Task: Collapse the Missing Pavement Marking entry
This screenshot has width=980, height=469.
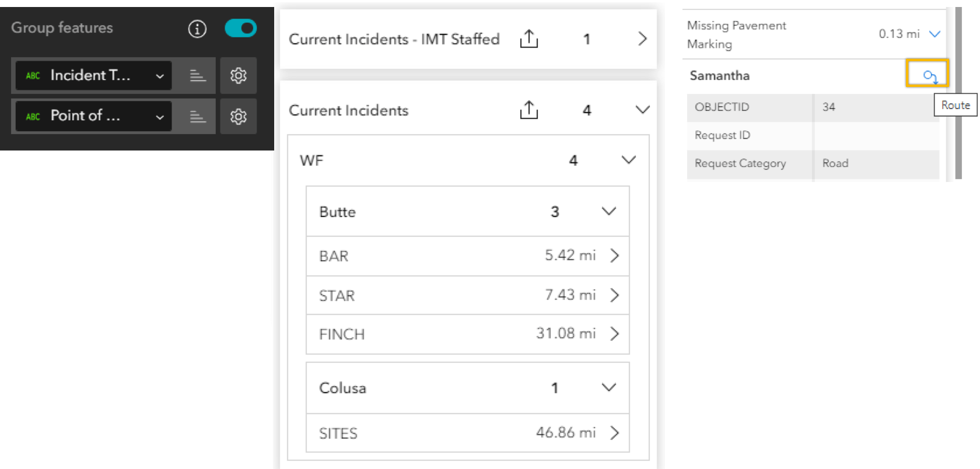Action: point(934,34)
